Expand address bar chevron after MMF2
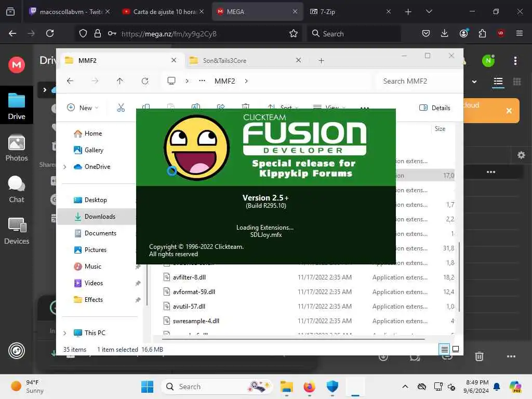 pos(246,81)
